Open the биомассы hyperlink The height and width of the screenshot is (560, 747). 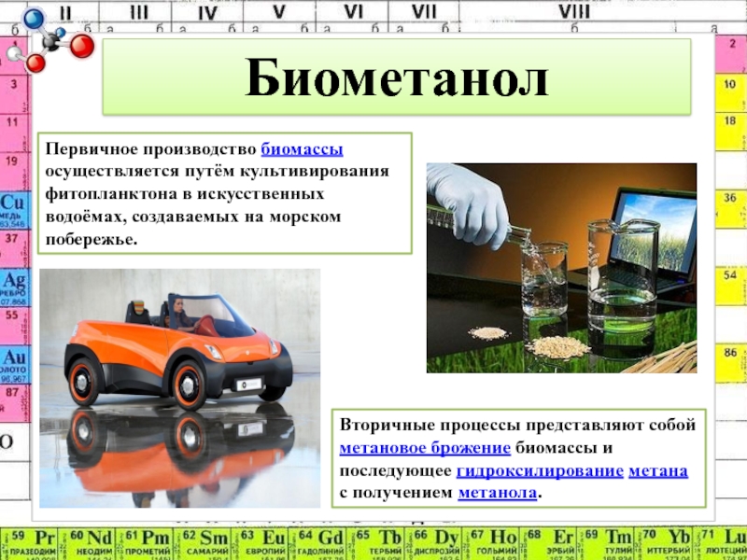point(301,150)
